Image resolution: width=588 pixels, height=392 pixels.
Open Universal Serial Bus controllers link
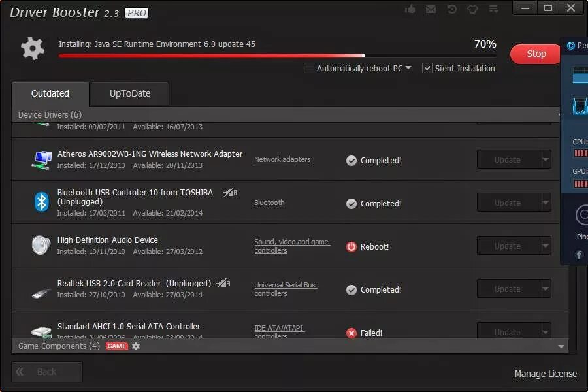(x=286, y=289)
